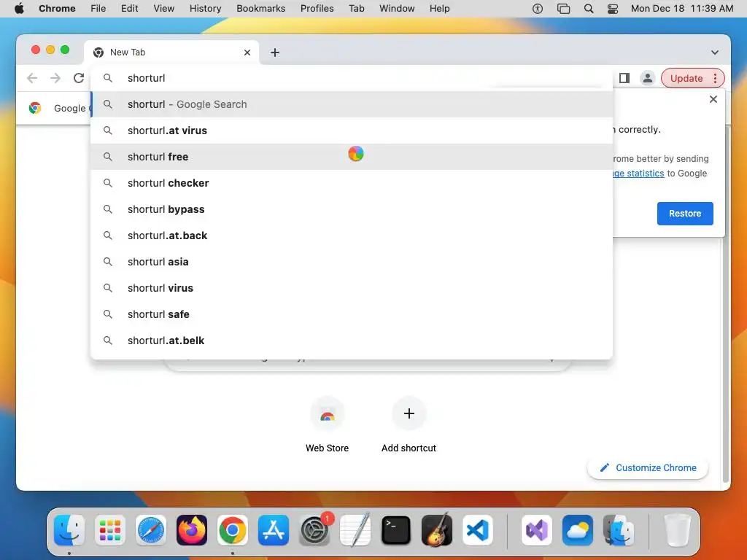Open System Settings from the dock

[x=314, y=530]
